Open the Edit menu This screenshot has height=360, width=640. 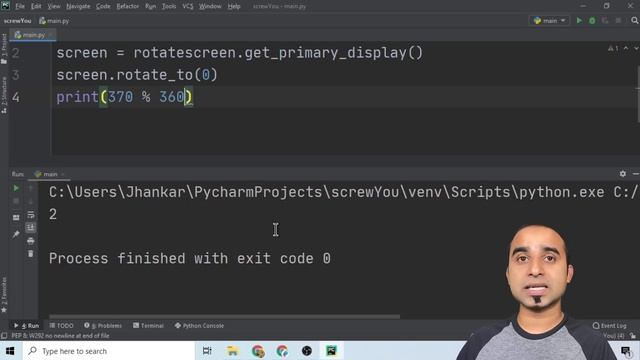[x=36, y=6]
